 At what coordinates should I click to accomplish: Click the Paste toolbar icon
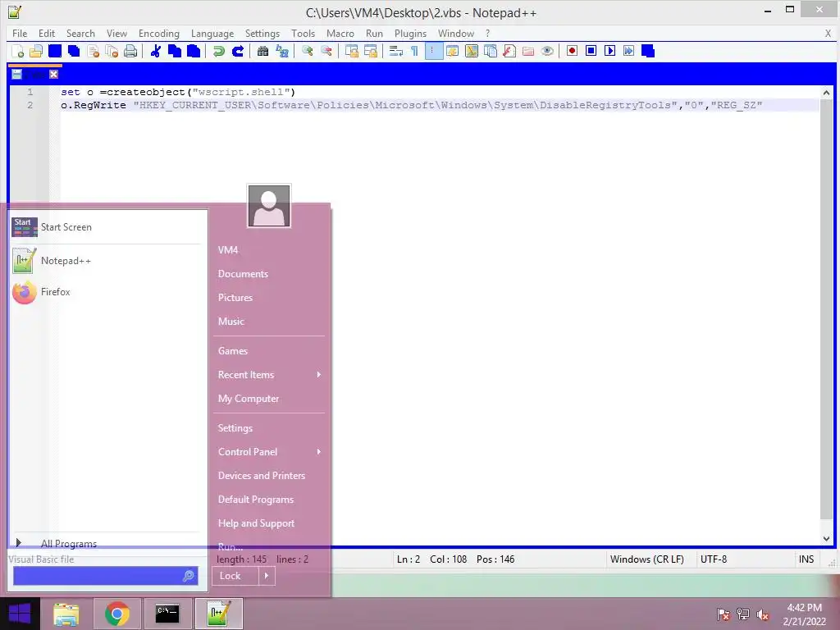click(193, 51)
